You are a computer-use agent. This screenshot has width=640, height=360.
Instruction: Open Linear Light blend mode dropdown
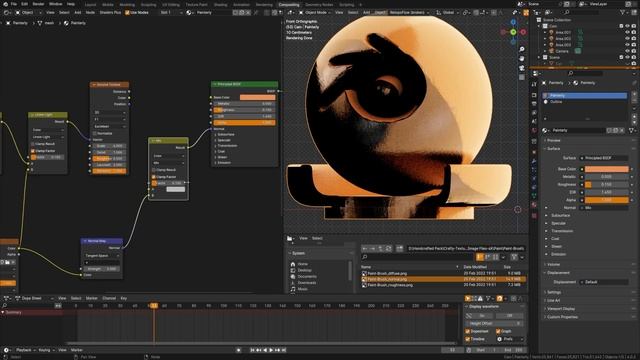(x=48, y=137)
